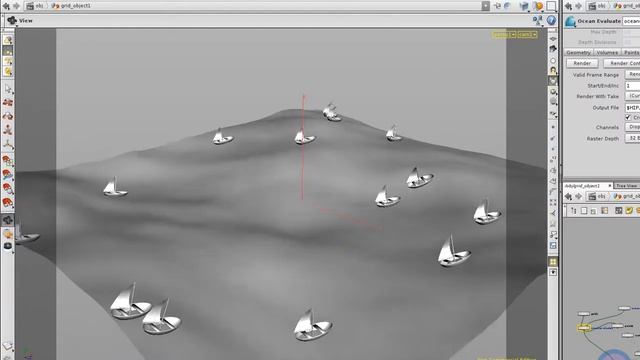This screenshot has width=640, height=360.
Task: Close the /obj/grid_object1 network tab
Action: point(610,186)
